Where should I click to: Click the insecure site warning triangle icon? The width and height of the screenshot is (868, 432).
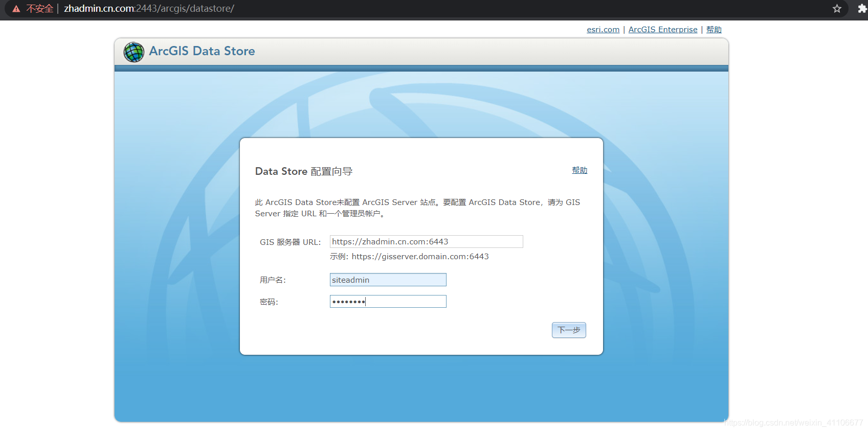[x=16, y=9]
